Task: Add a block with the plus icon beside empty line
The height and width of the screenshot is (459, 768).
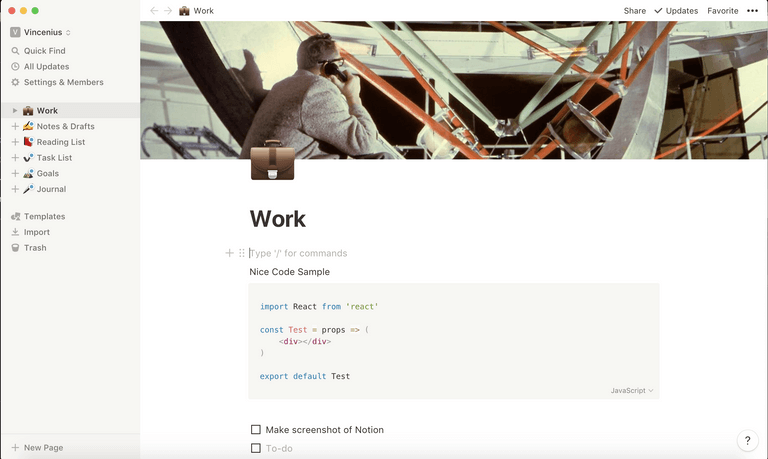Action: (229, 253)
